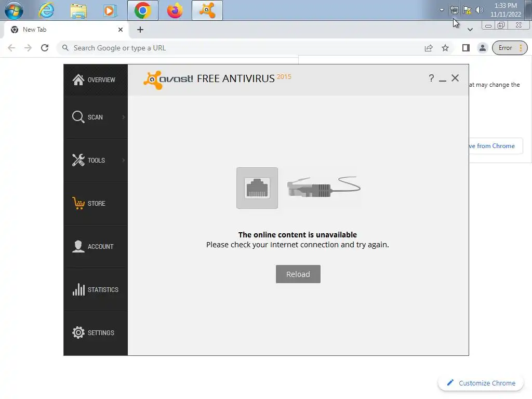Screen dimensions: 532x399
Task: Click the network tray icon
Action: pyautogui.click(x=454, y=10)
